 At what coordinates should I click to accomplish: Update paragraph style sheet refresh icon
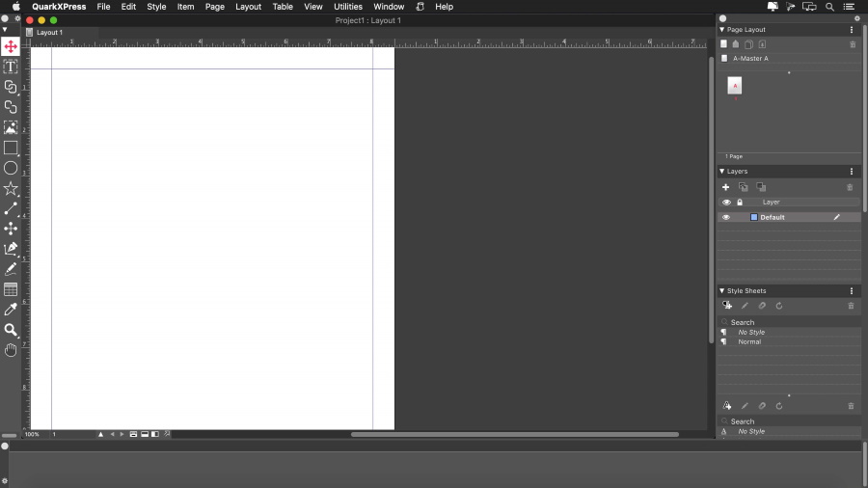pos(779,306)
